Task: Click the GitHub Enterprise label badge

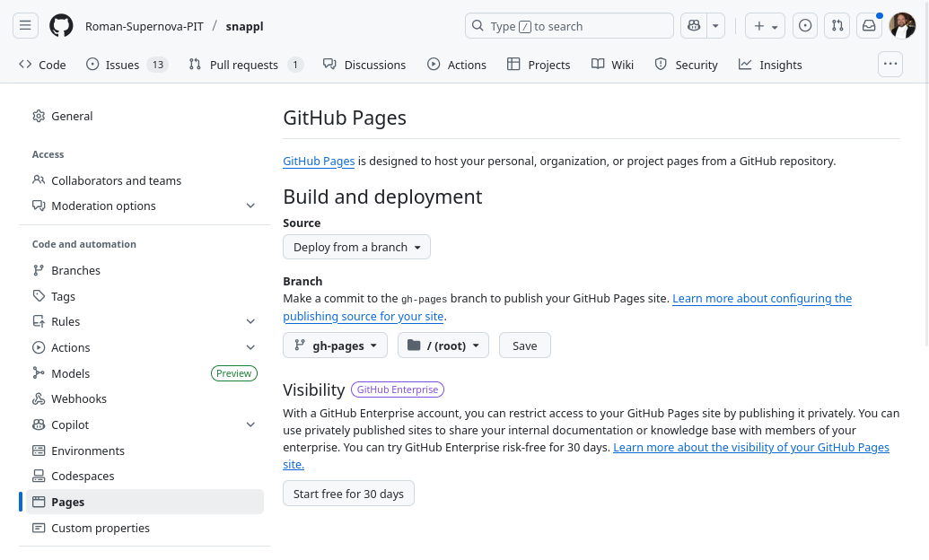Action: pos(398,389)
